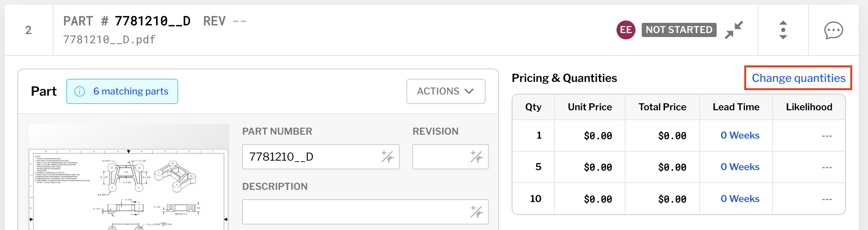Click 0 Weeks lead time for quantity 10
The width and height of the screenshot is (868, 230).
pyautogui.click(x=739, y=198)
